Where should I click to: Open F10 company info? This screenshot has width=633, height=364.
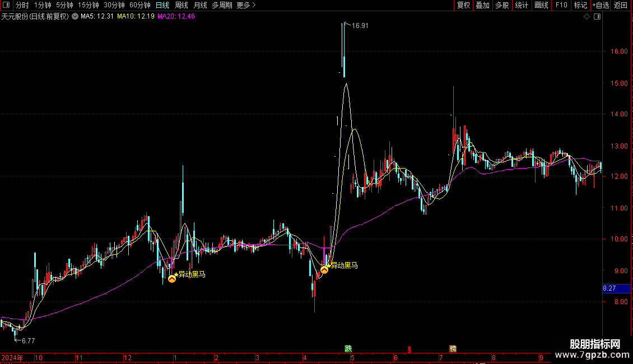[561, 5]
